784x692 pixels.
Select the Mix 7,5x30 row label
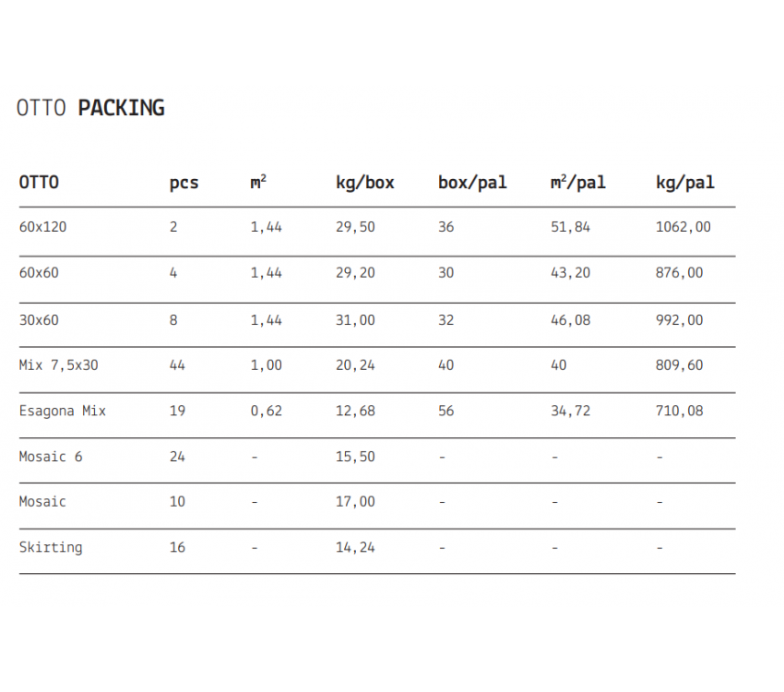[58, 365]
